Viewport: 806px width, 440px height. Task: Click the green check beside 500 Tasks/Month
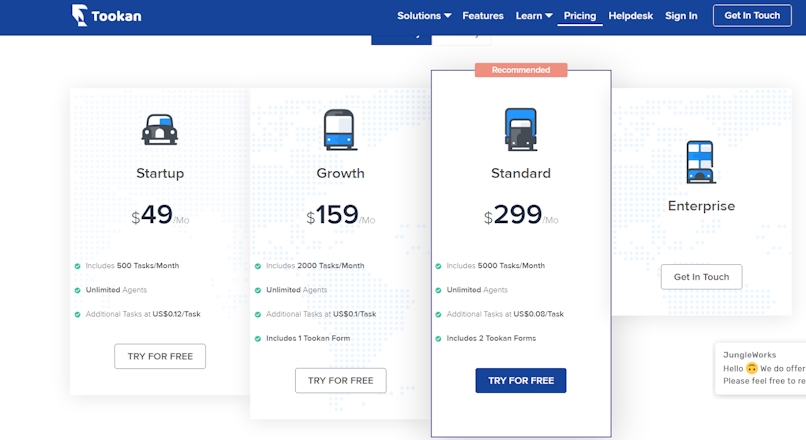coord(78,266)
